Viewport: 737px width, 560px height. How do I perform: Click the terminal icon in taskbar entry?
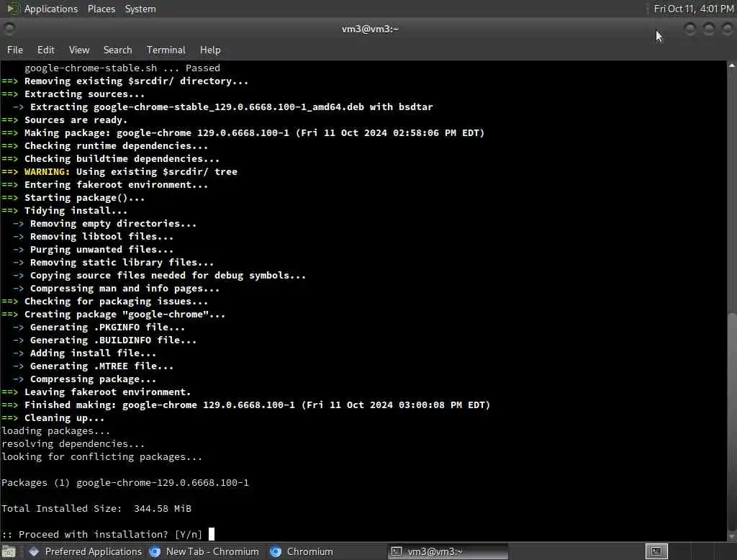[x=397, y=551]
